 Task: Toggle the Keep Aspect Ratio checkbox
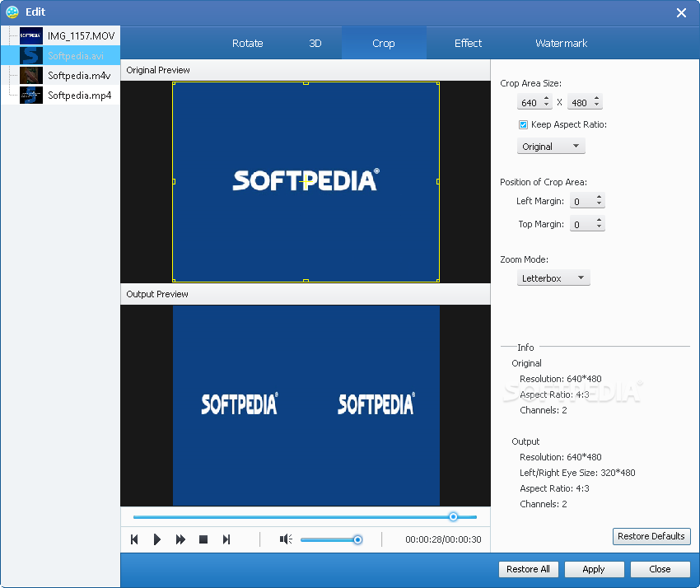[x=523, y=124]
